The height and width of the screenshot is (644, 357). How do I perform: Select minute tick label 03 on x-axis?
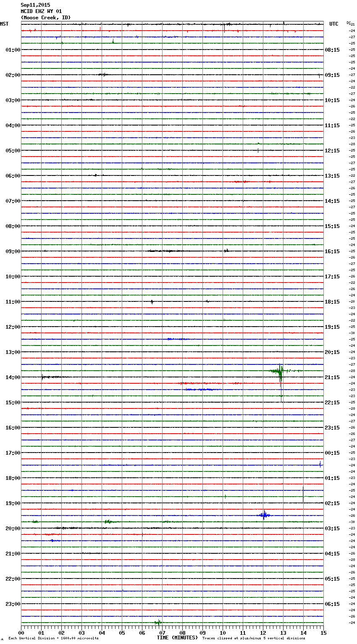click(x=81, y=633)
